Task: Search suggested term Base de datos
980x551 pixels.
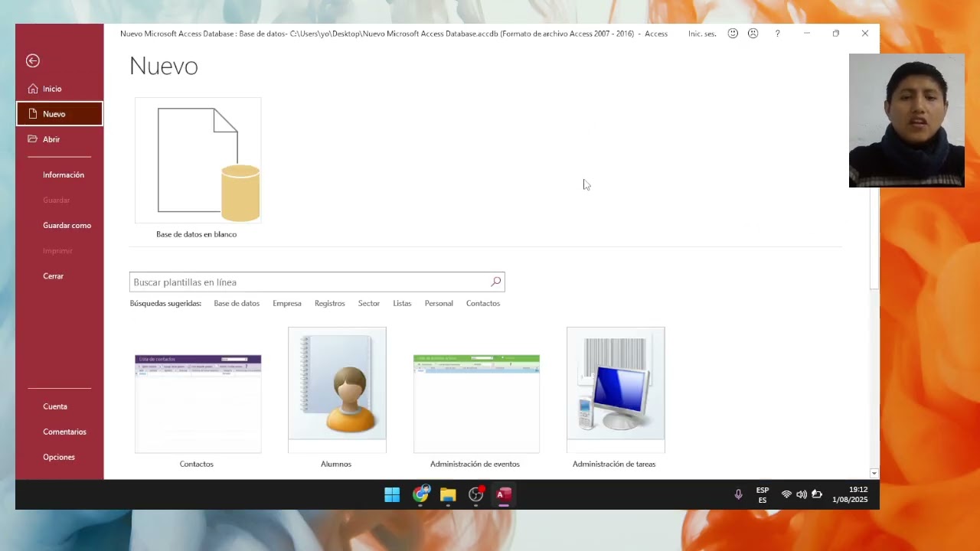Action: point(237,303)
